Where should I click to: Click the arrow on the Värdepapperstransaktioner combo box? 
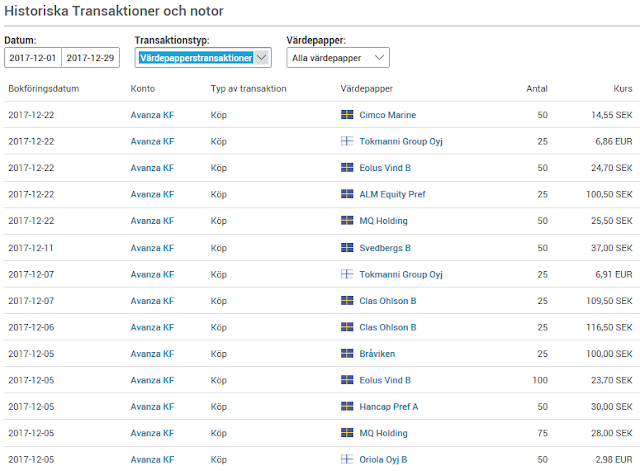click(262, 58)
